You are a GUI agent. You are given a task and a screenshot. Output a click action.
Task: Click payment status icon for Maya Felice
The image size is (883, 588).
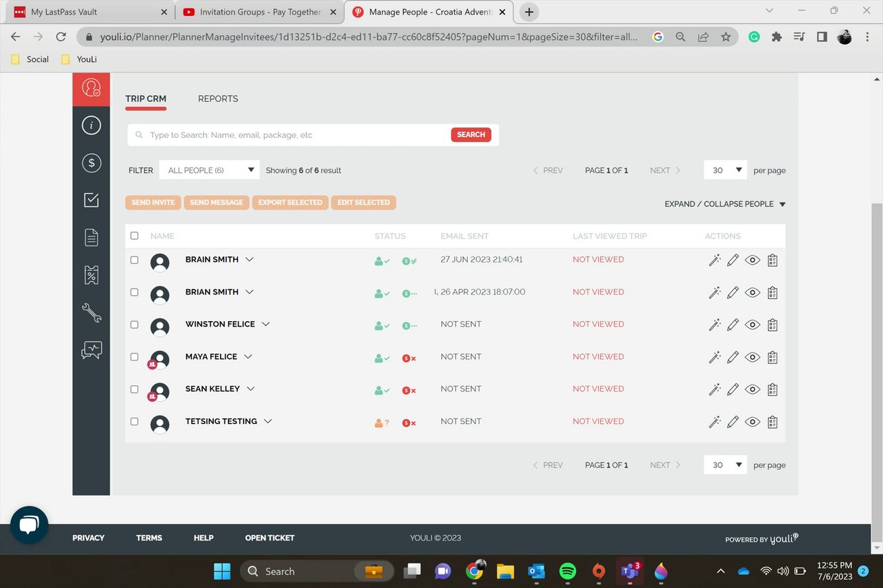(409, 358)
